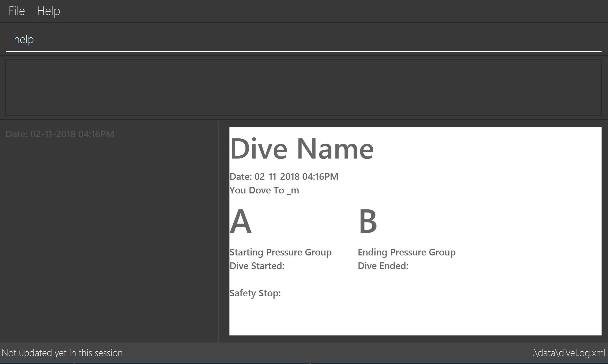Screen dimensions: 608x364
Task: Click the empty result display box
Action: click(x=304, y=88)
